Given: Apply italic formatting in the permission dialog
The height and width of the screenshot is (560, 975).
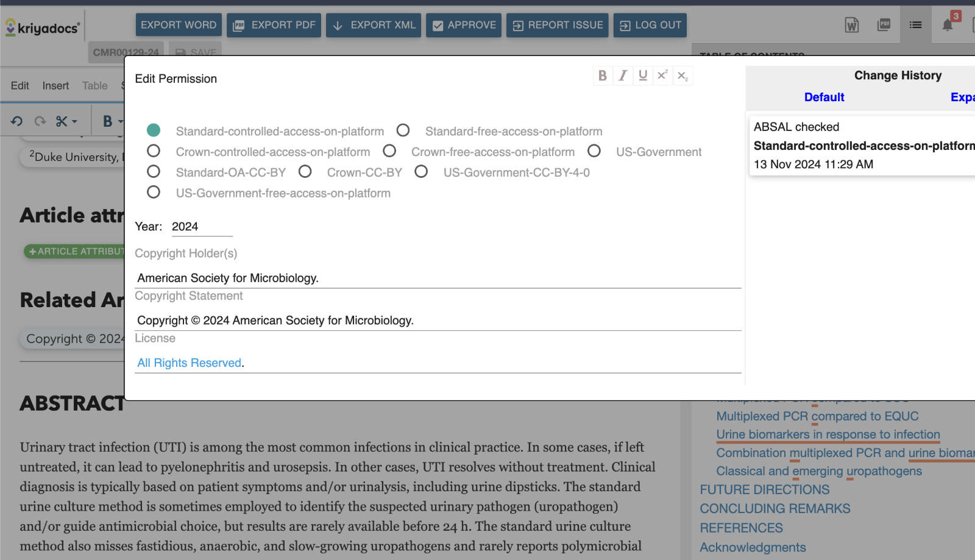Looking at the screenshot, I should (x=622, y=76).
